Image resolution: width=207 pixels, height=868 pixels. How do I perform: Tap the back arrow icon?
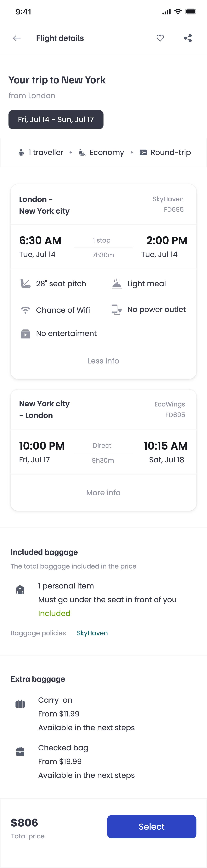point(17,38)
